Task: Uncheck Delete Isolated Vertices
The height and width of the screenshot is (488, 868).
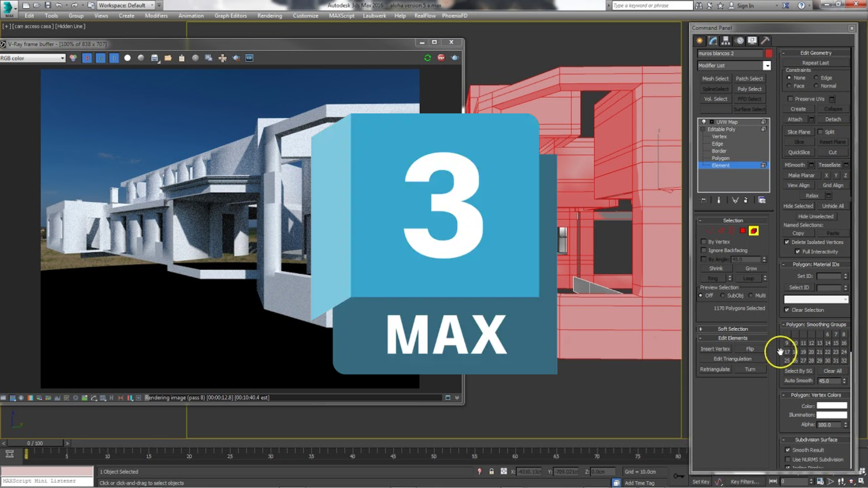Action: point(787,242)
